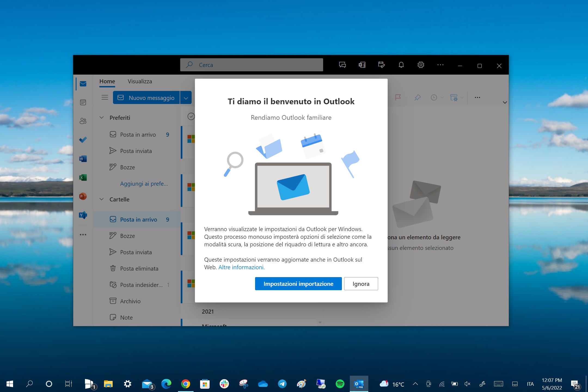Select Posta in arrivo under Cartelle
This screenshot has width=588, height=392.
[x=137, y=219]
